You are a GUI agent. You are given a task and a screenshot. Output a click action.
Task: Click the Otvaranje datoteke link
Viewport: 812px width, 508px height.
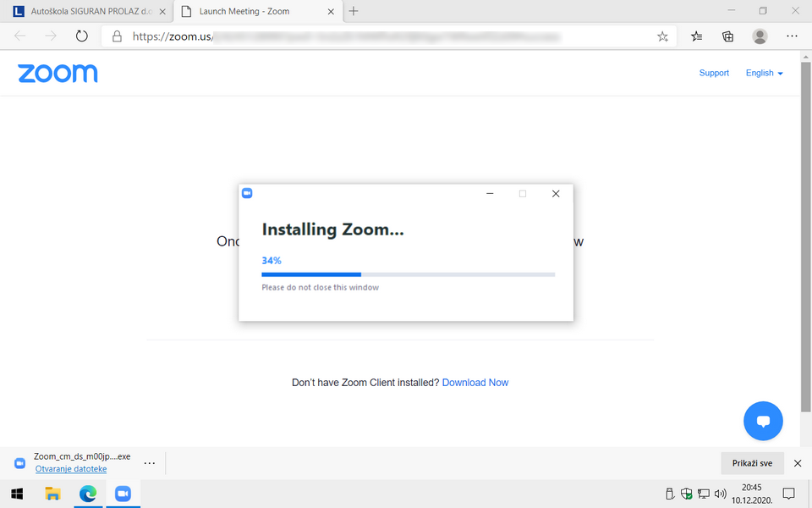pyautogui.click(x=71, y=469)
